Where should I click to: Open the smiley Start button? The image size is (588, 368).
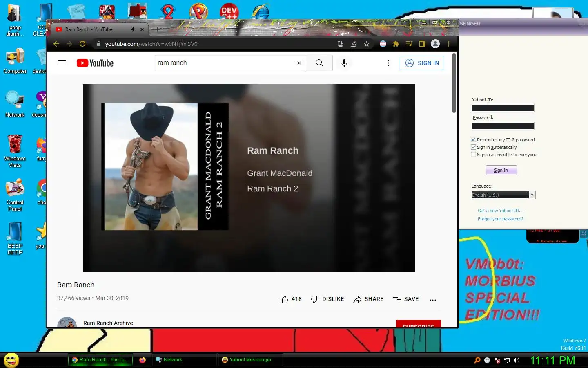(x=11, y=360)
